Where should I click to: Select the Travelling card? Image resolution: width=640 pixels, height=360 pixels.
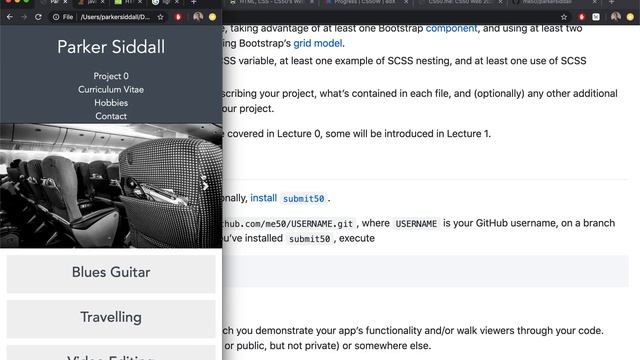pos(111,318)
